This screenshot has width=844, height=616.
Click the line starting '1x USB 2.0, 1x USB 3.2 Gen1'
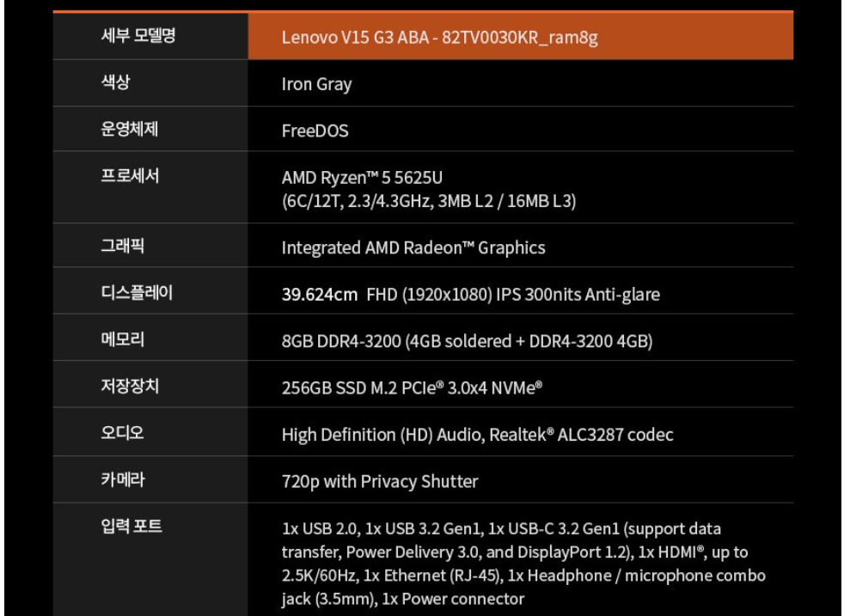[501, 529]
